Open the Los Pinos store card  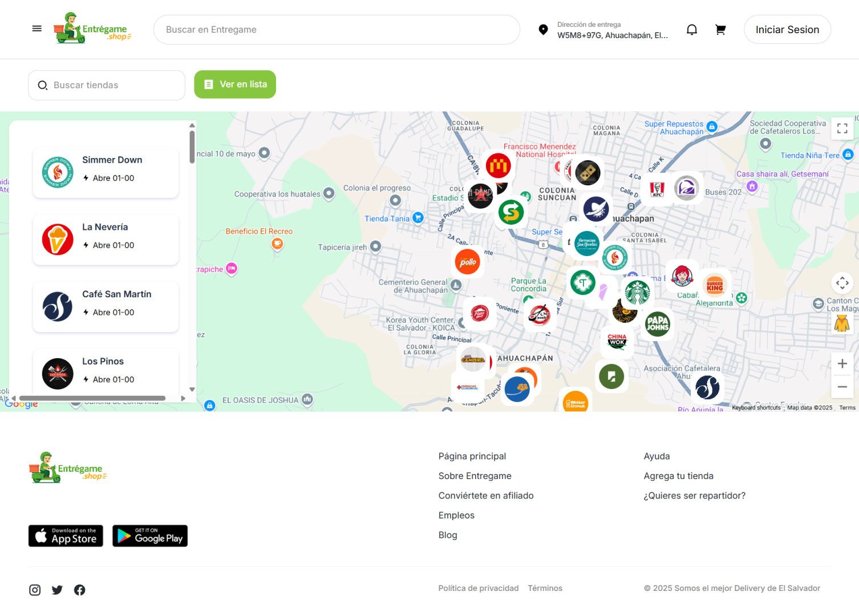coord(106,371)
